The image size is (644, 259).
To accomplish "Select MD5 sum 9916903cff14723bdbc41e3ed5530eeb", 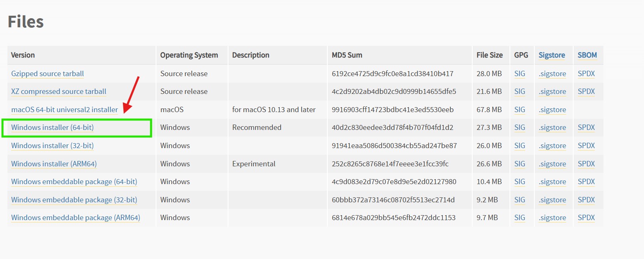I will [393, 110].
